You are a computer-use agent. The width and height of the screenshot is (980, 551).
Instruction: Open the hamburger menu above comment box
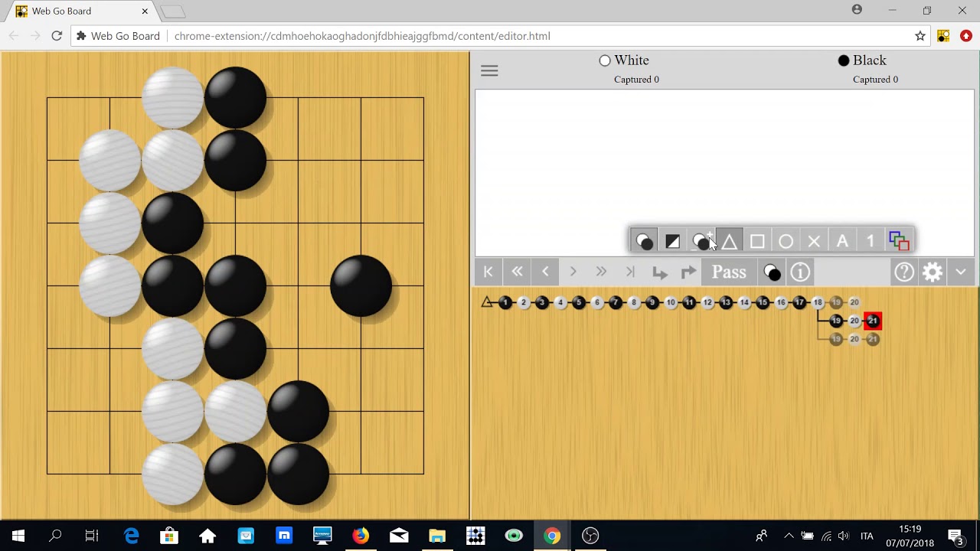[489, 70]
